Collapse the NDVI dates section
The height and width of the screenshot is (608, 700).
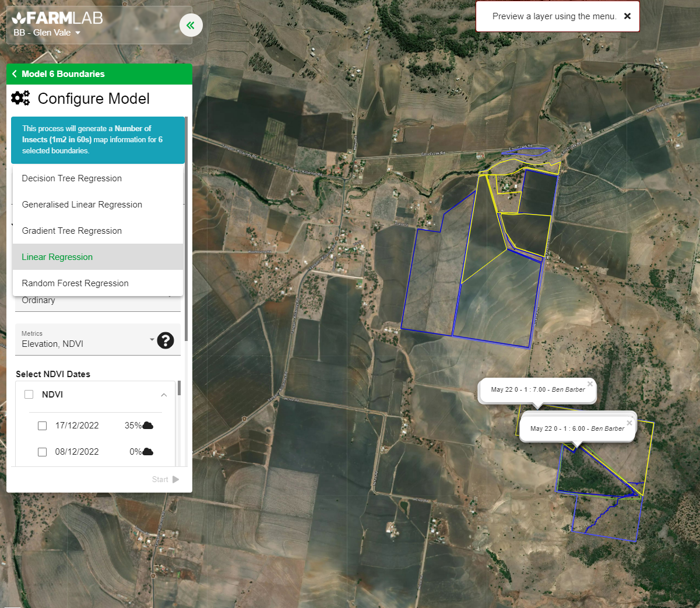(x=164, y=395)
